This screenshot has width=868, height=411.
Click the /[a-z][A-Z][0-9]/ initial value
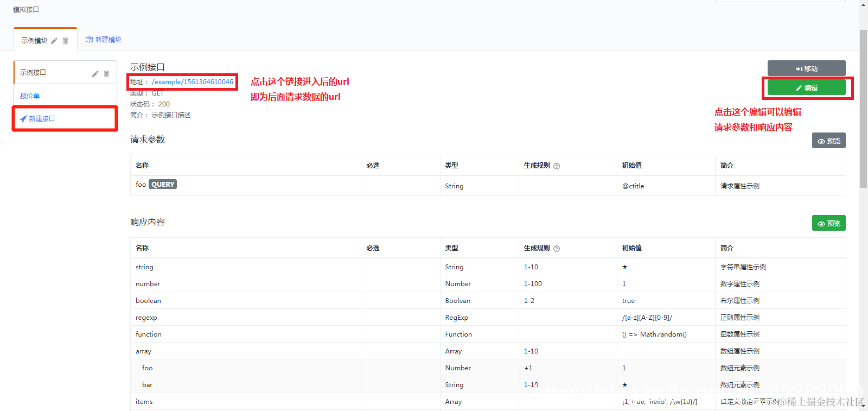pyautogui.click(x=647, y=318)
